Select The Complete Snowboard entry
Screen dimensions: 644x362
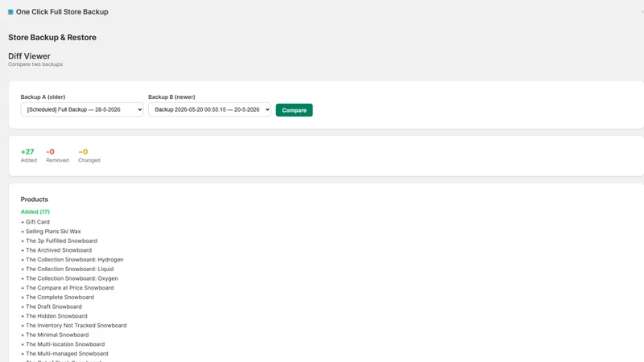pos(57,298)
